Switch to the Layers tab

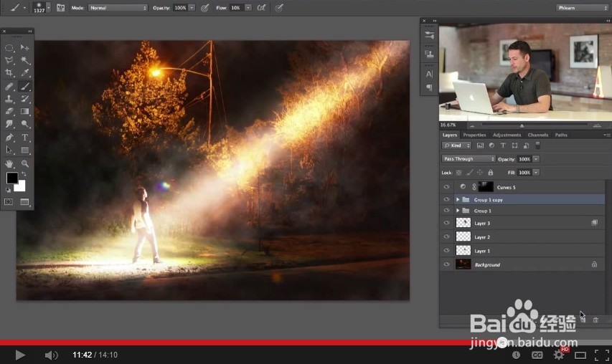click(x=450, y=135)
